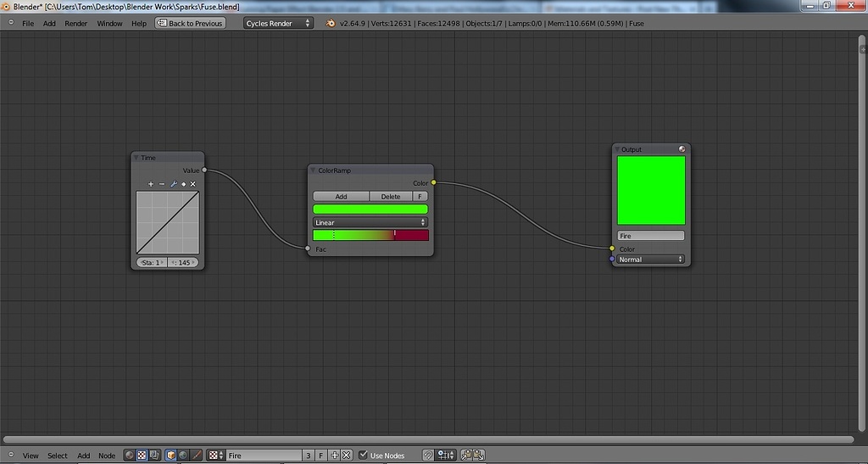Image resolution: width=868 pixels, height=464 pixels.
Task: Choose the world texture type globe icon
Action: [x=183, y=456]
